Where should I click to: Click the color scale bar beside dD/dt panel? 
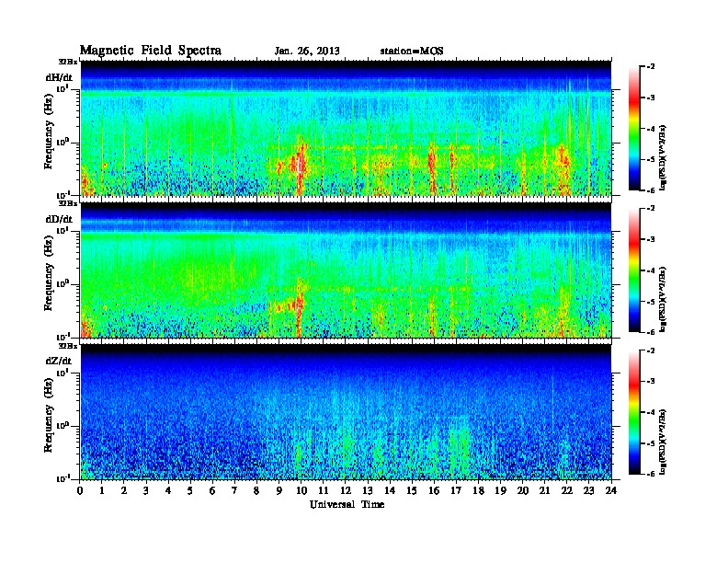[634, 270]
